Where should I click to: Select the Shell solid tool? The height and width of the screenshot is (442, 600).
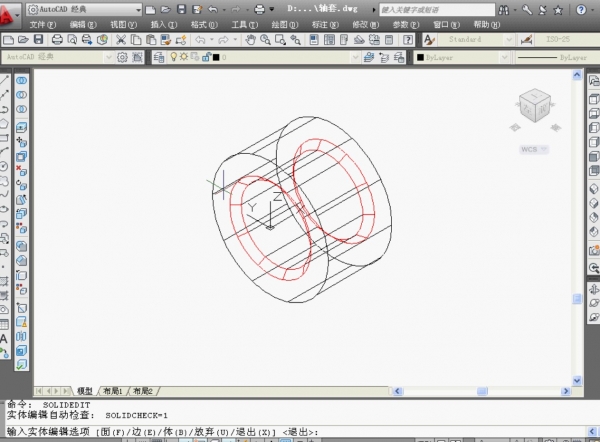[21, 351]
